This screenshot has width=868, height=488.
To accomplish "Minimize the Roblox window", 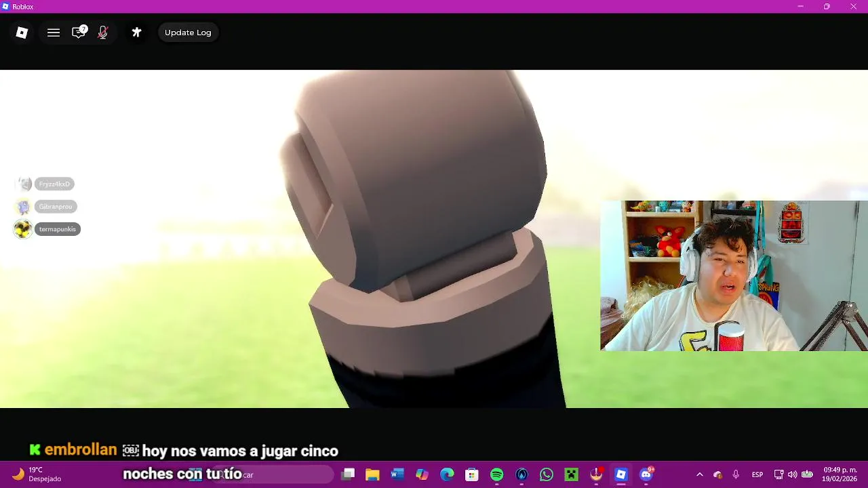I will [x=800, y=7].
